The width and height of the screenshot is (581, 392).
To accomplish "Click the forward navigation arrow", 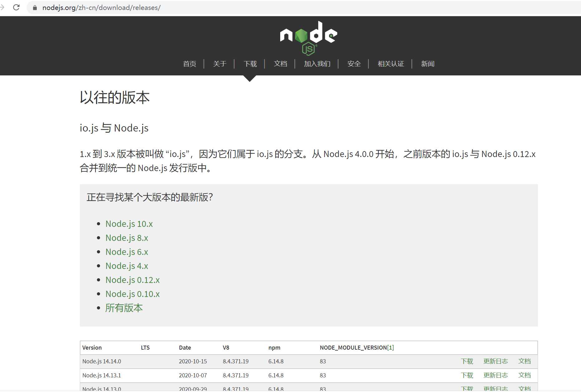I will [x=2, y=7].
